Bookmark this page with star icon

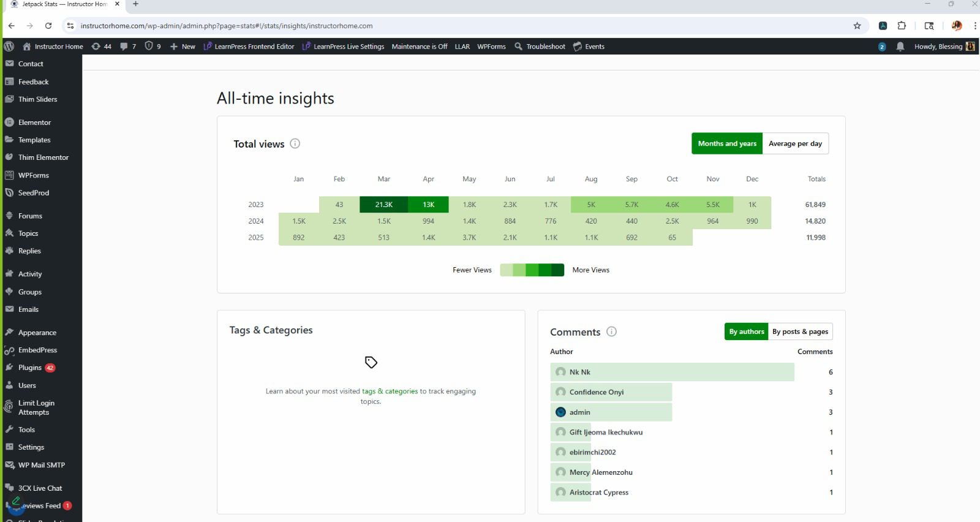[x=857, y=26]
